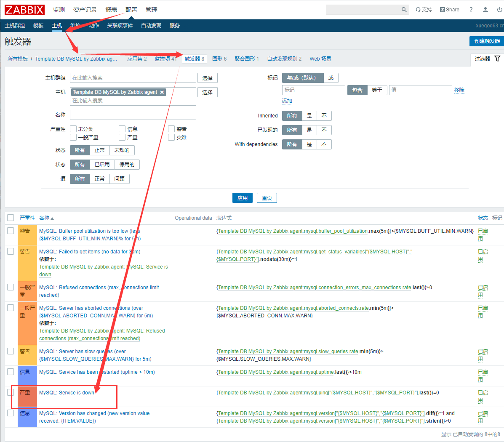Screen dimensions: 504x442
Task: Check MySQL: Service is down row
Action: [11, 392]
